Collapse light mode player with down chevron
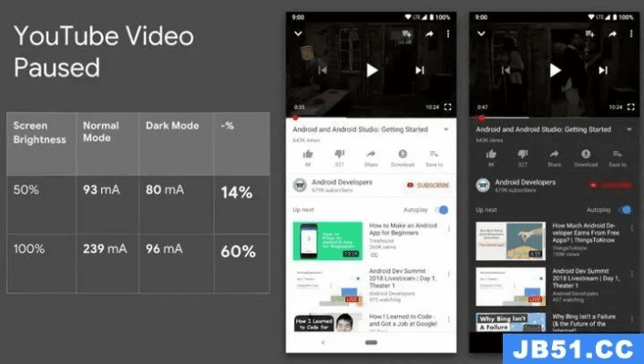Viewport: 644px width, 364px height. (298, 34)
